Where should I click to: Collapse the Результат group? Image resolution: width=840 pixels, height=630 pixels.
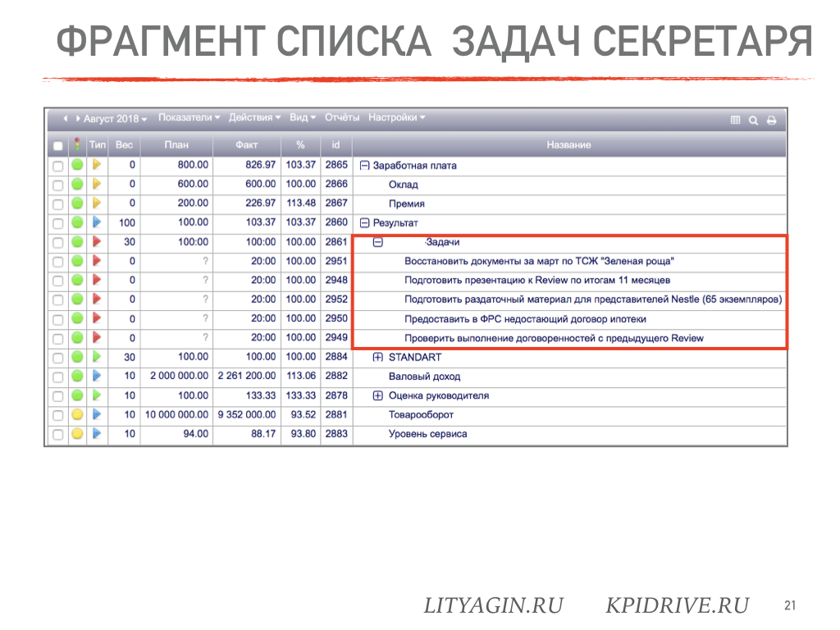[364, 223]
